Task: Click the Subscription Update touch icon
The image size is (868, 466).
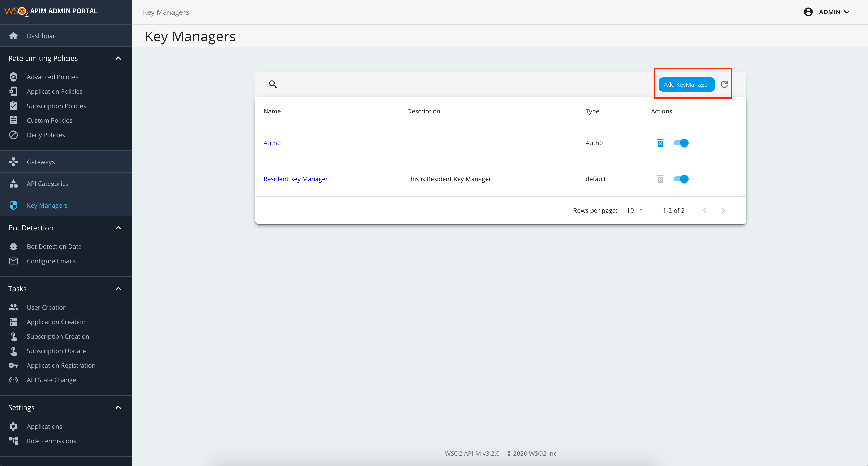Action: pyautogui.click(x=13, y=351)
